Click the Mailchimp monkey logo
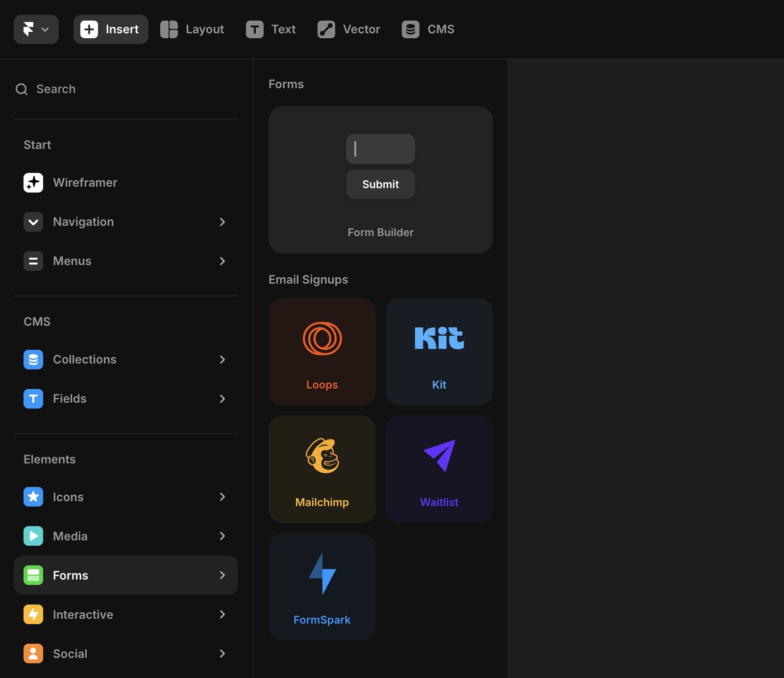This screenshot has width=784, height=678. pyautogui.click(x=322, y=456)
